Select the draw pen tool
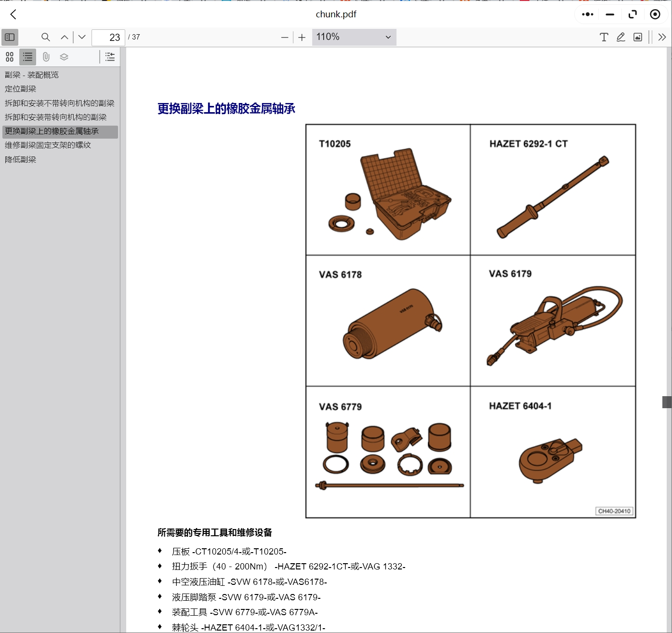Viewport: 672px width, 633px height. [x=621, y=37]
